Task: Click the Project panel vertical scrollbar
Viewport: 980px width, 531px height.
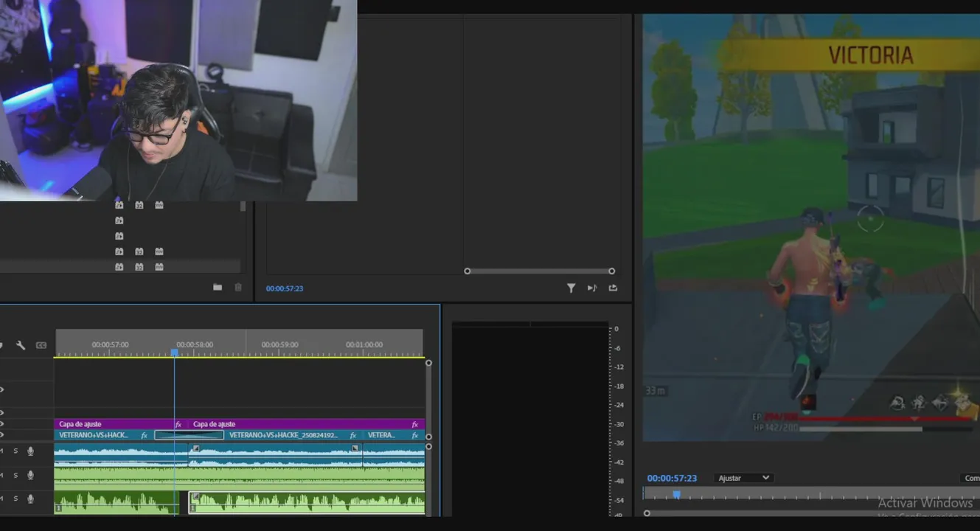Action: pos(243,206)
